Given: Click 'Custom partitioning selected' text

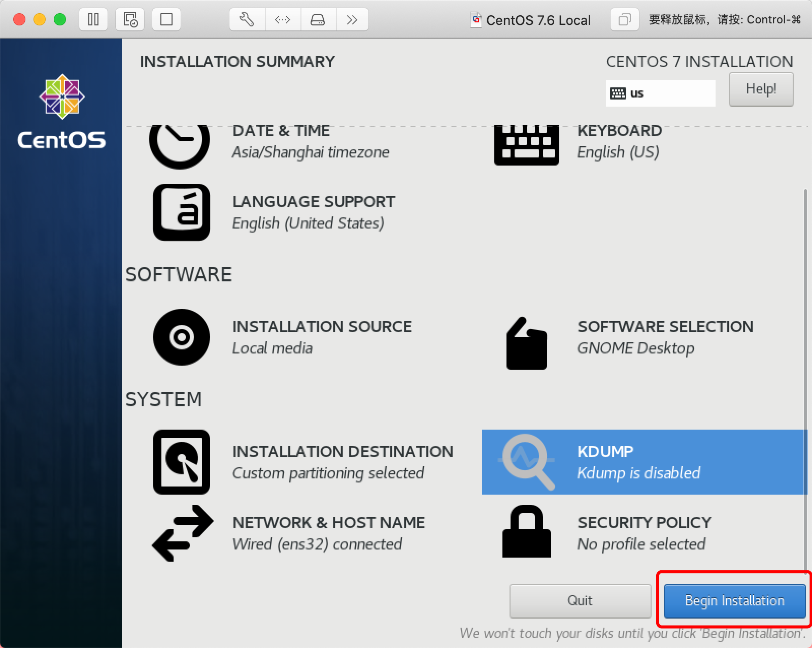Looking at the screenshot, I should pyautogui.click(x=328, y=473).
